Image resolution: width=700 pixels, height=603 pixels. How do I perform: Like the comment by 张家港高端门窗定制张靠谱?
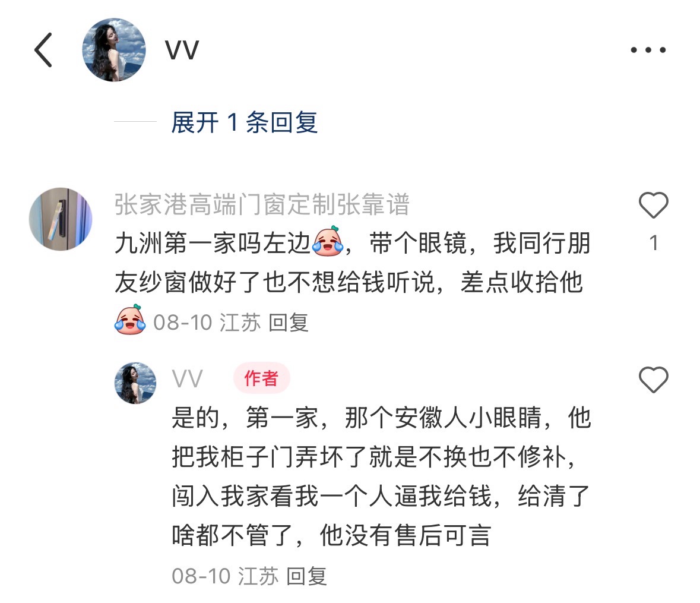(x=653, y=205)
